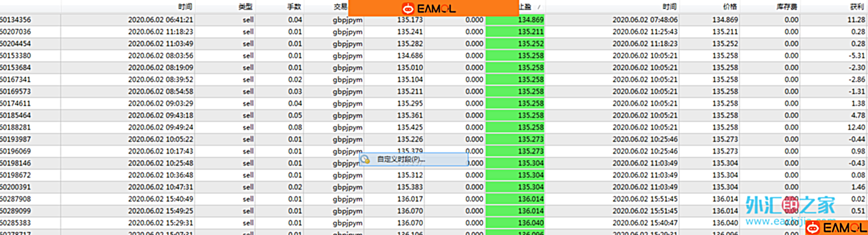Sort by the 库存费 column header
Image resolution: width=868 pixels, height=235 pixels.
coord(787,7)
